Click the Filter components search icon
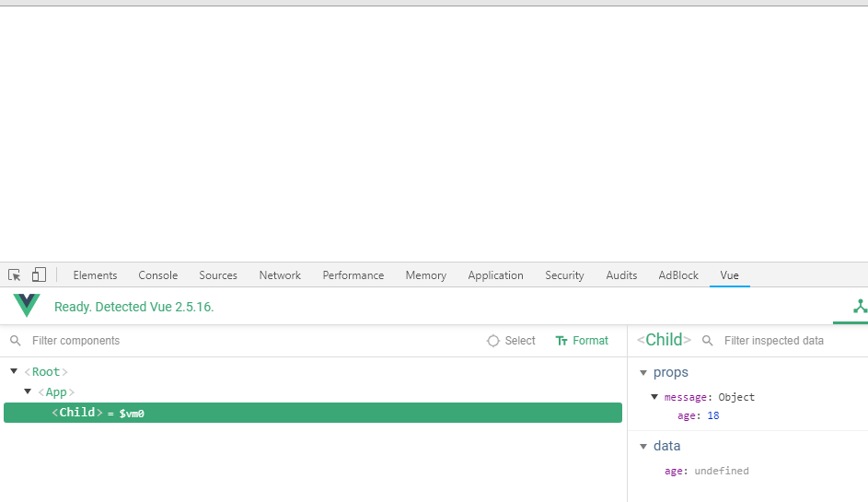This screenshot has height=502, width=868. click(x=16, y=341)
